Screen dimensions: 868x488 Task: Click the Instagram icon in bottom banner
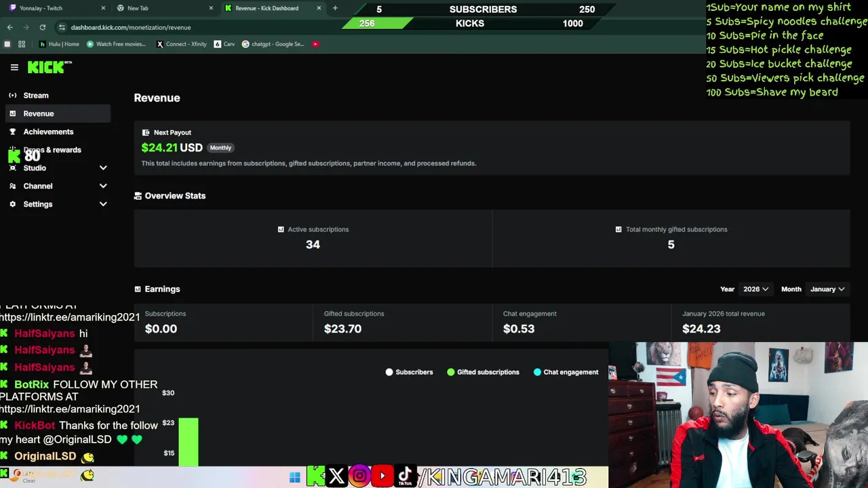(359, 476)
